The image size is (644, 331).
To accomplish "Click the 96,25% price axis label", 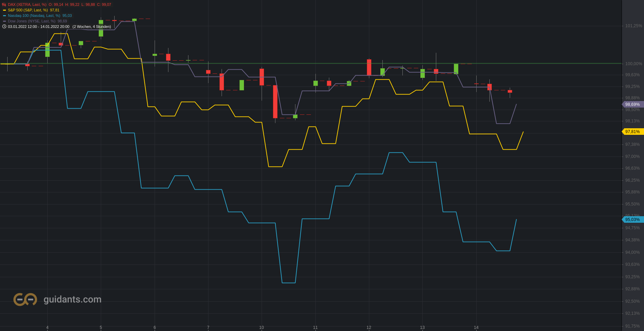I will pyautogui.click(x=633, y=180).
